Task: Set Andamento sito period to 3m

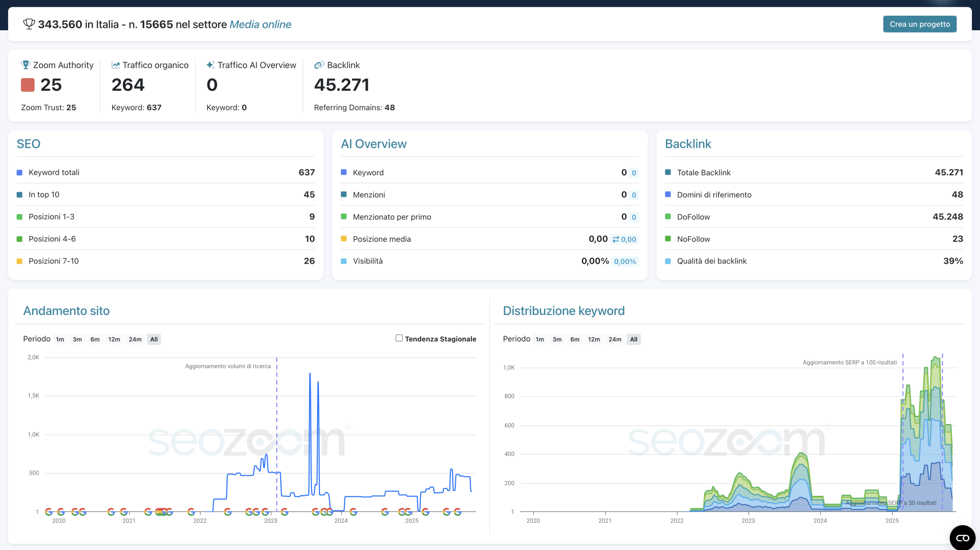Action: pos(77,339)
